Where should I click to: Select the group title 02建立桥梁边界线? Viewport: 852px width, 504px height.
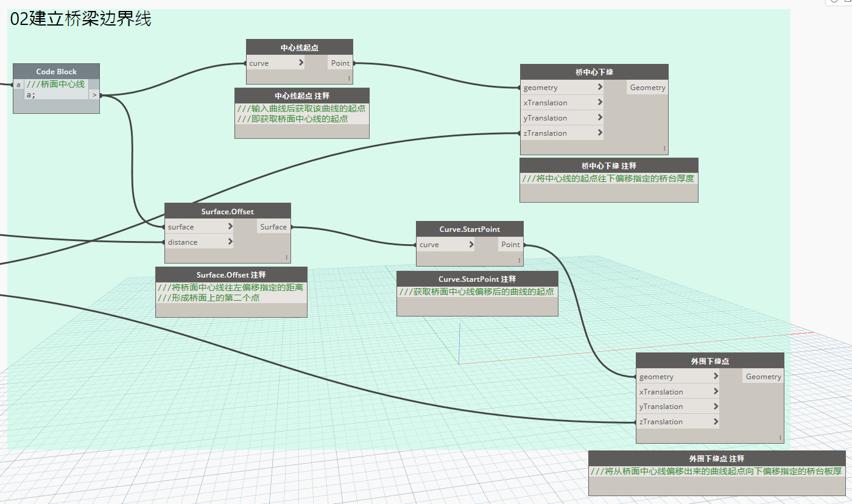coord(80,19)
